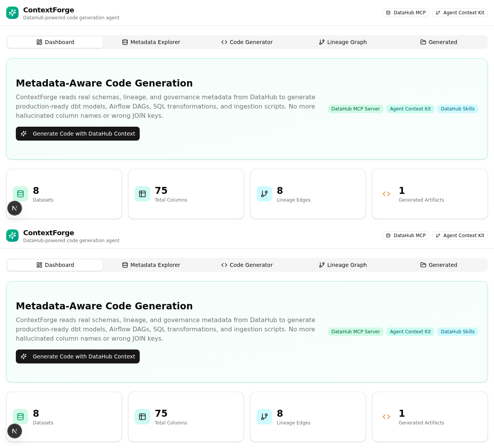This screenshot has width=494, height=448.
Task: Click the Dashboard grid icon in the upper tab bar
Action: click(39, 42)
